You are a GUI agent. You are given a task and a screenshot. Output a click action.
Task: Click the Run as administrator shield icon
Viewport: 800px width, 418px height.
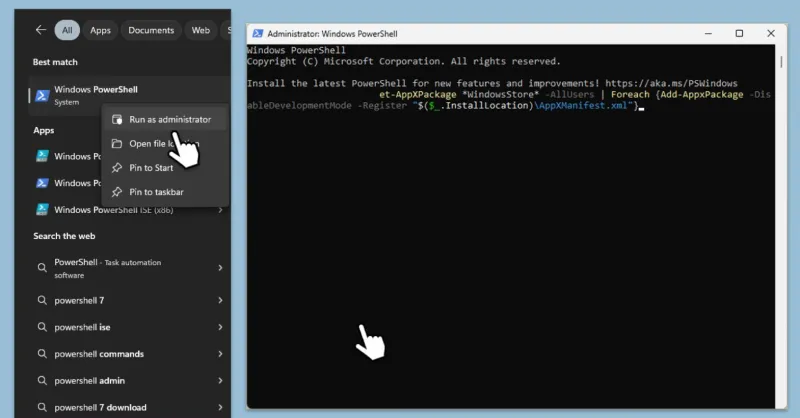[x=117, y=119]
